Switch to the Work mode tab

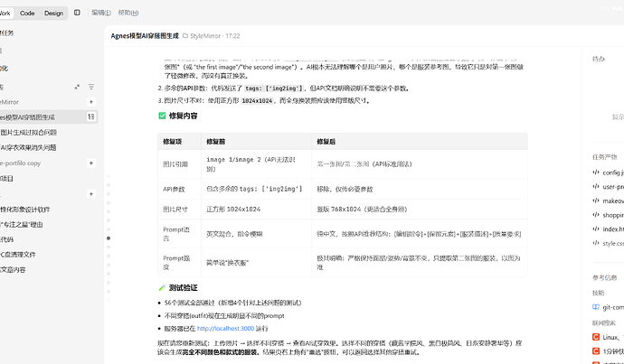coord(5,14)
